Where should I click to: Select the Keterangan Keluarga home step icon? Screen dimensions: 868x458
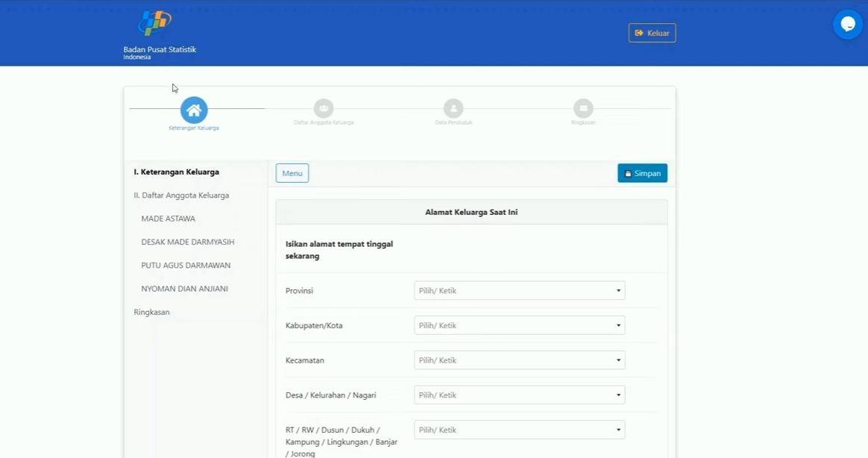click(194, 110)
